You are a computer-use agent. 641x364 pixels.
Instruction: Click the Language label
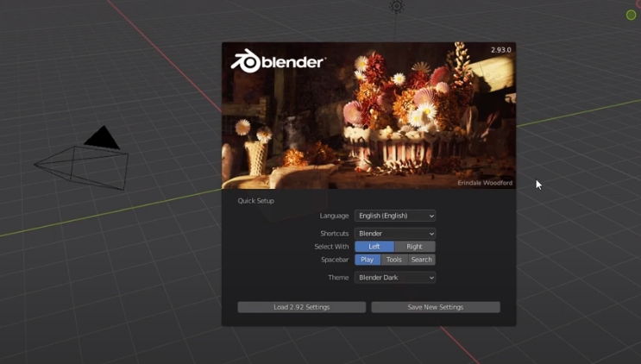334,216
